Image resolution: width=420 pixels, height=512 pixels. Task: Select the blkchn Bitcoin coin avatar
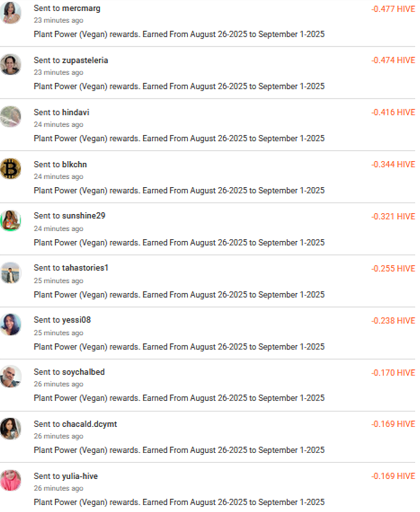coord(10,169)
